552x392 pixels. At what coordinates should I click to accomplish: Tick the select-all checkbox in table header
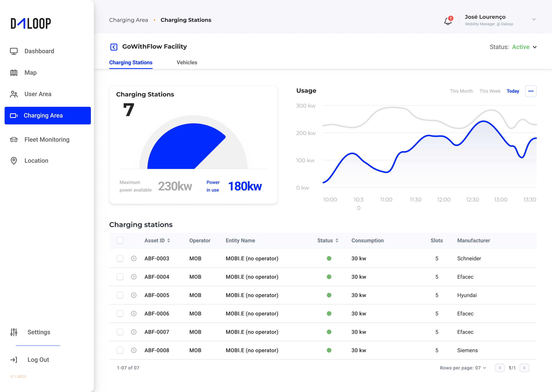(x=120, y=240)
